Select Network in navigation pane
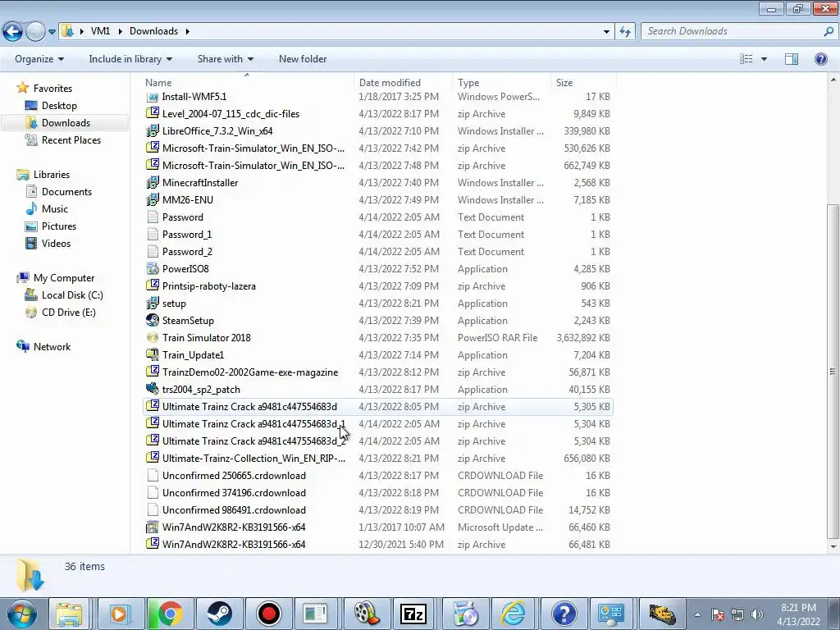The width and height of the screenshot is (840, 630). tap(52, 347)
